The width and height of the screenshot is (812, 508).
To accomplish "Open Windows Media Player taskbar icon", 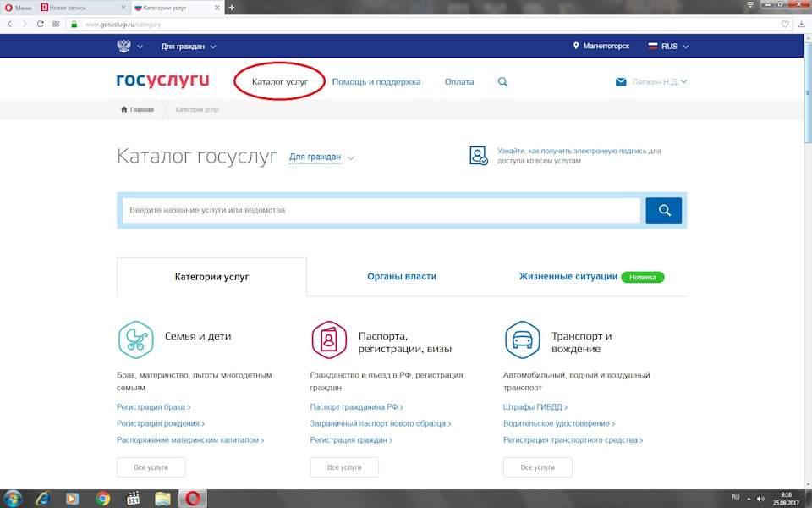I will point(73,499).
